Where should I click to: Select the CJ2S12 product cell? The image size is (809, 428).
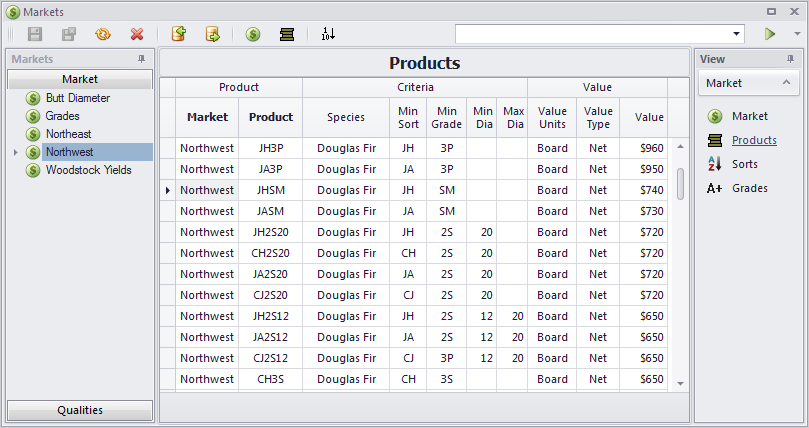point(271,358)
